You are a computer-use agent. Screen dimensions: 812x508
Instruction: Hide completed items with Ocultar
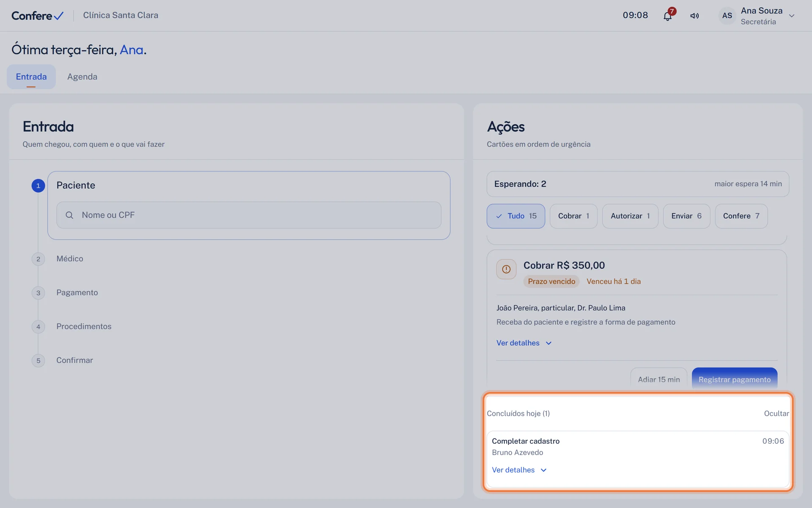[x=776, y=413]
